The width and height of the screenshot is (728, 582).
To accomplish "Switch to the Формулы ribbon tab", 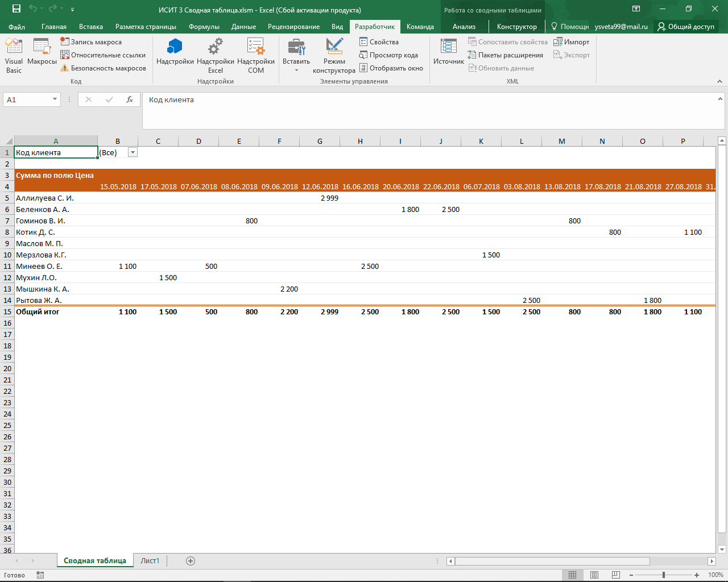I will (204, 27).
